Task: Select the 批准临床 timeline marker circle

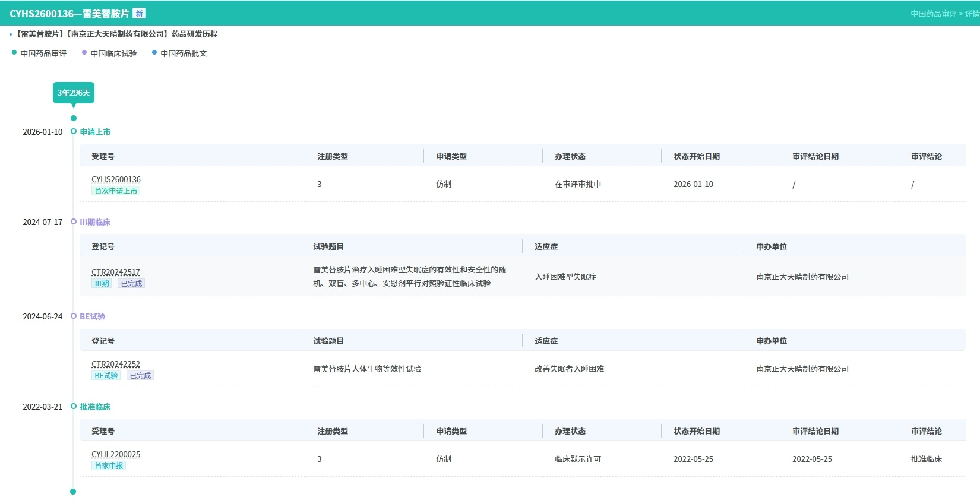Action: click(74, 407)
